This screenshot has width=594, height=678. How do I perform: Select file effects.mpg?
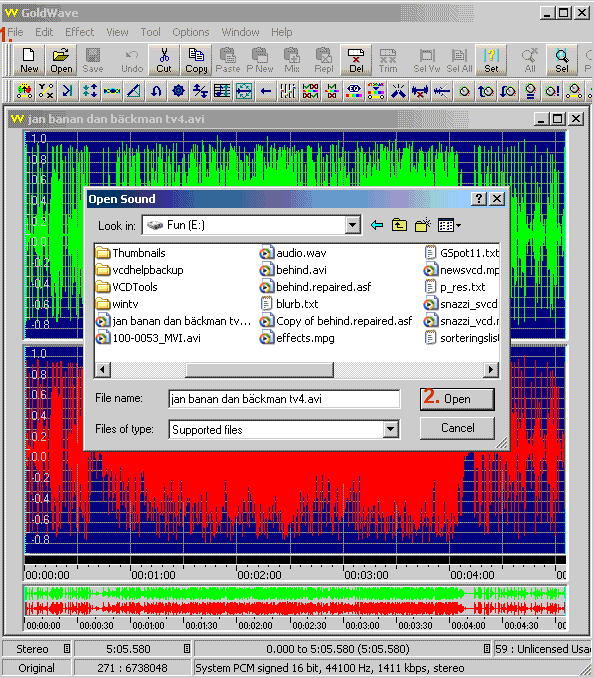pos(297,338)
